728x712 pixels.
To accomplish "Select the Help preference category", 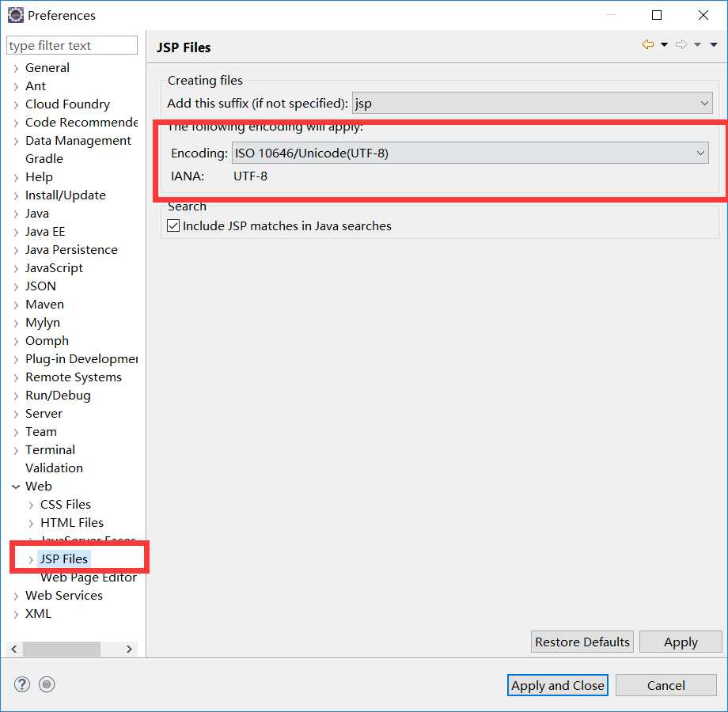I will pyautogui.click(x=39, y=176).
